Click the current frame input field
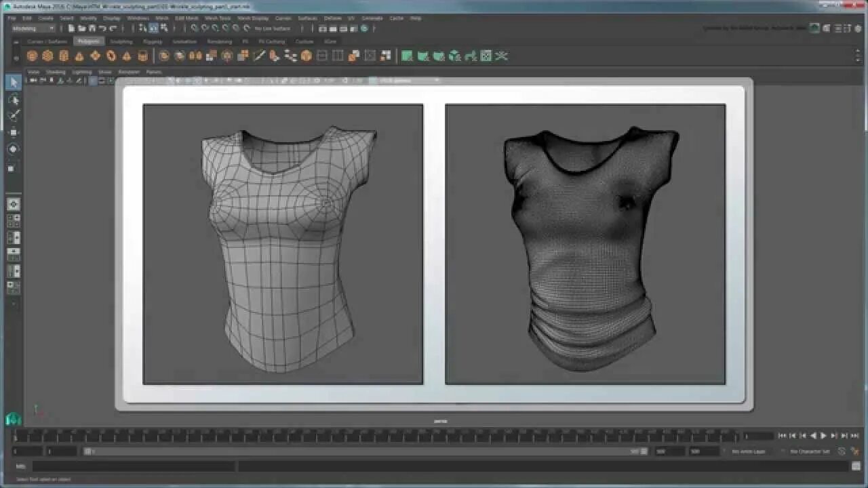 tap(759, 436)
